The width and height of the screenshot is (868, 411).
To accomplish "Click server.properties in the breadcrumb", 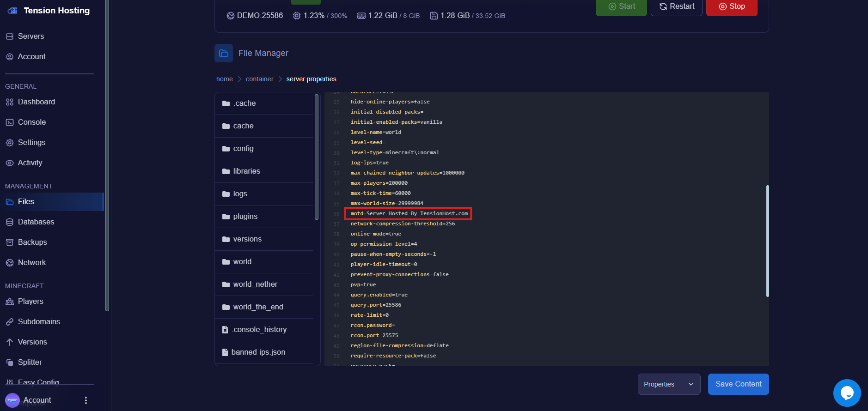I will 311,79.
